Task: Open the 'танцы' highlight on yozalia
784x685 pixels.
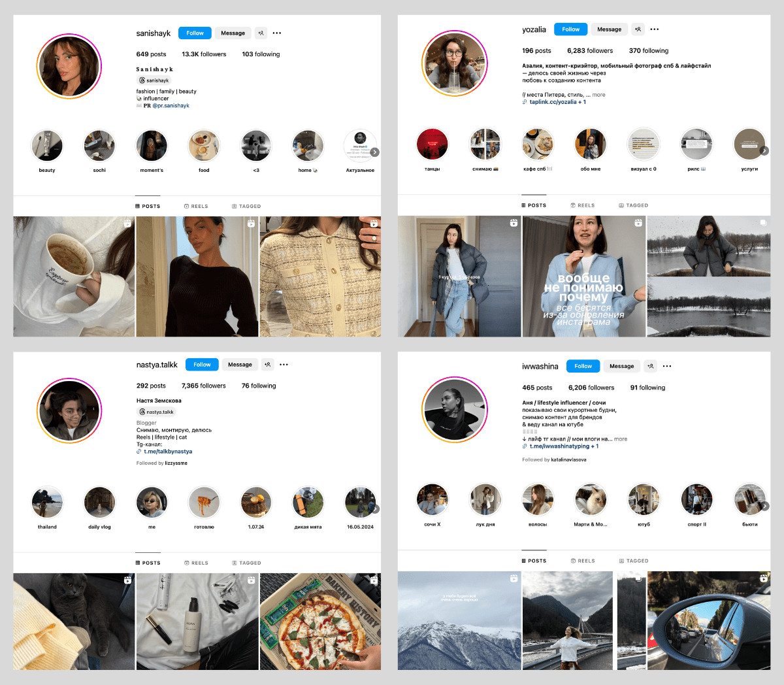Action: (x=433, y=144)
